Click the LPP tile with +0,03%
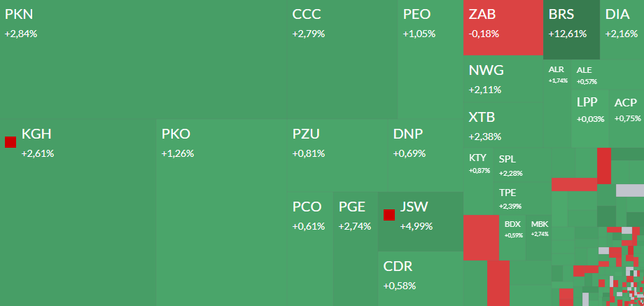 point(591,112)
